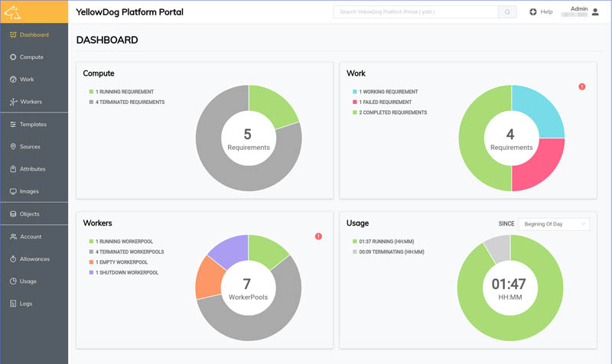The image size is (612, 364).
Task: Open the Templates menu item
Action: coord(34,125)
